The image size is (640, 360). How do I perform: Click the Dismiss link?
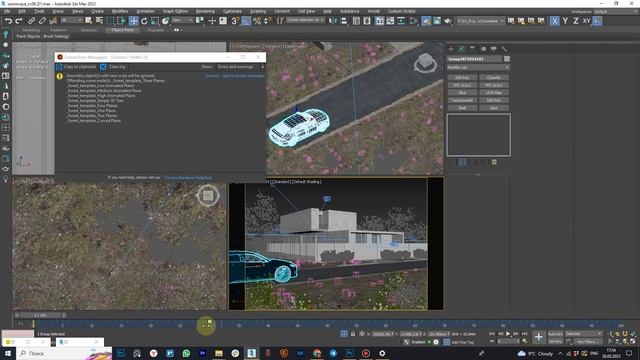[212, 76]
